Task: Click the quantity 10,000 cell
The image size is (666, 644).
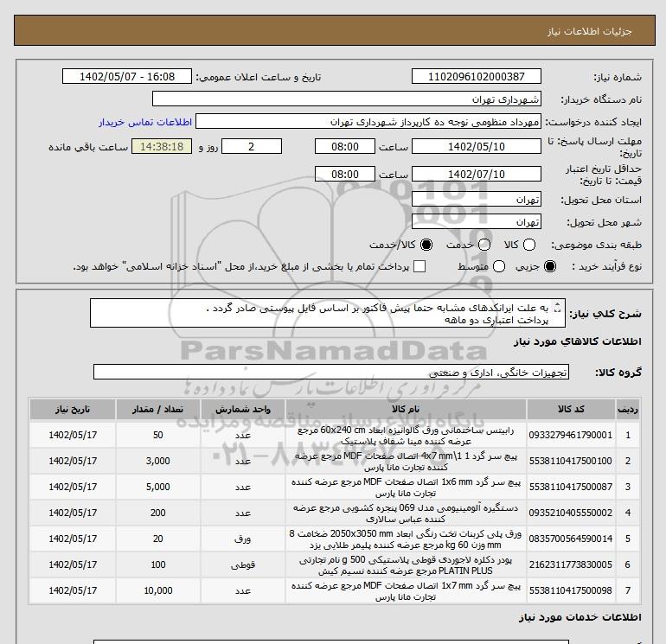Action: pos(158,590)
